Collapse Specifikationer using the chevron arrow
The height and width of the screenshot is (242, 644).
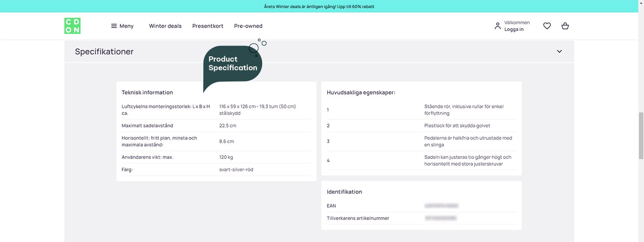point(559,52)
